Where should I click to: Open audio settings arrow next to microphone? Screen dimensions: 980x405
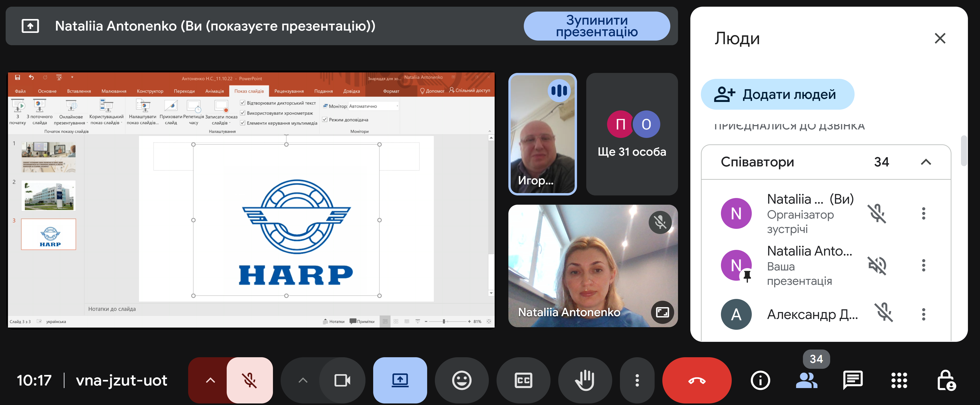tap(210, 380)
